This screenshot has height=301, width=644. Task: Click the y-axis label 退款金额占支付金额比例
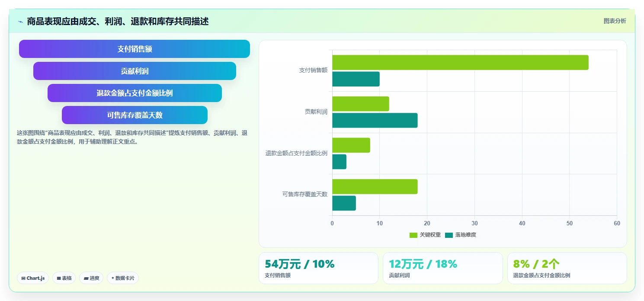(x=296, y=153)
